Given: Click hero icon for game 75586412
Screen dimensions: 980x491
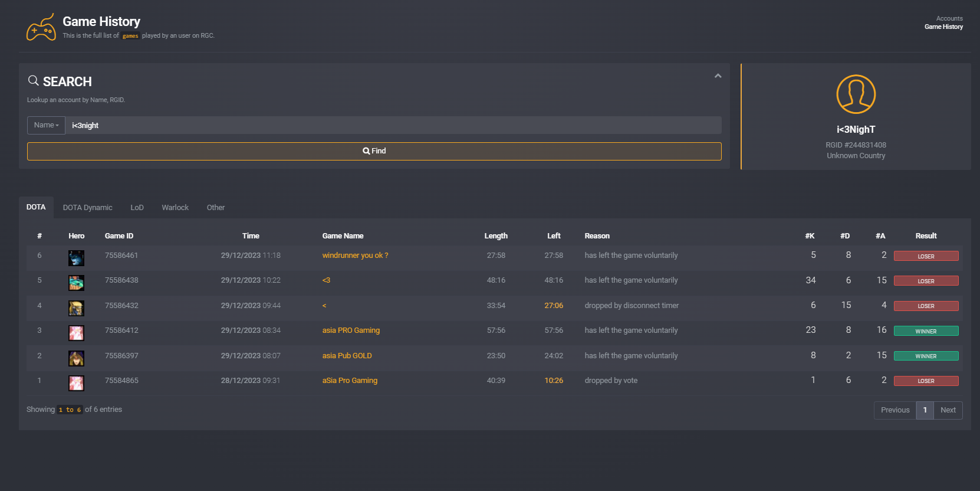Looking at the screenshot, I should tap(76, 333).
